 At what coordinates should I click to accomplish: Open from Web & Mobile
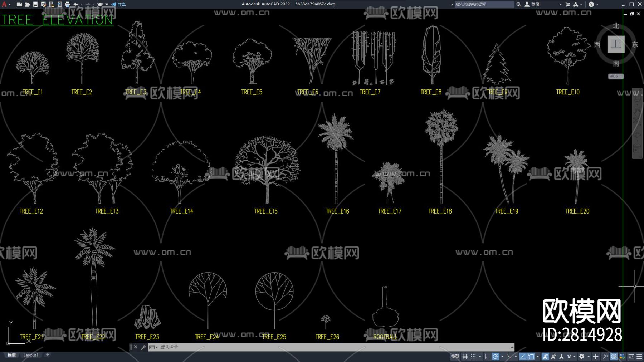tap(52, 4)
